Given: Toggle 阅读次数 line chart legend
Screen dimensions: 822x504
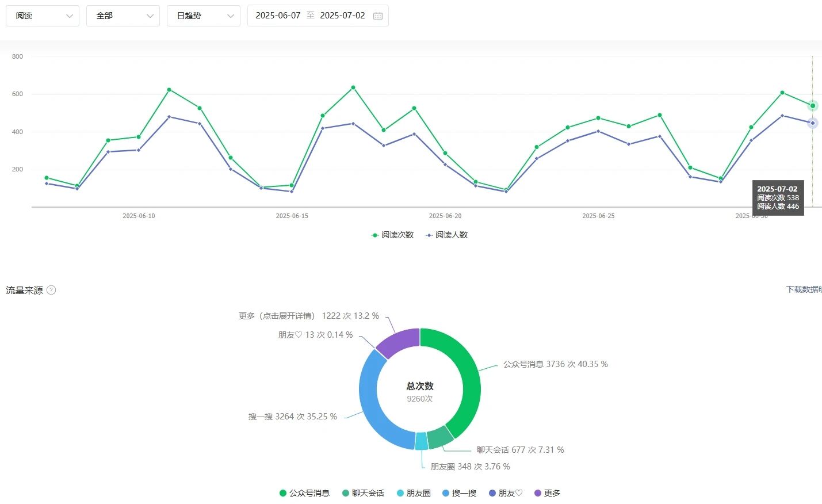Looking at the screenshot, I should coord(393,235).
